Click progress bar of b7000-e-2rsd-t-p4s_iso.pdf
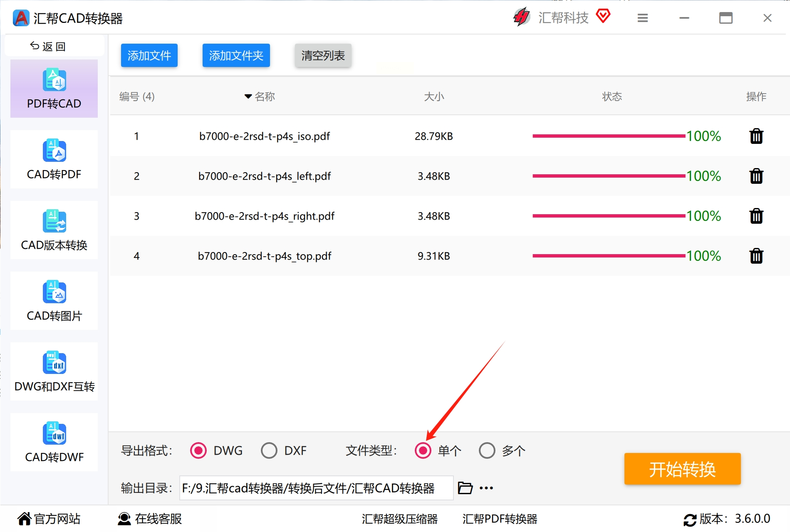Screen dimensions: 790x532 click(x=609, y=136)
